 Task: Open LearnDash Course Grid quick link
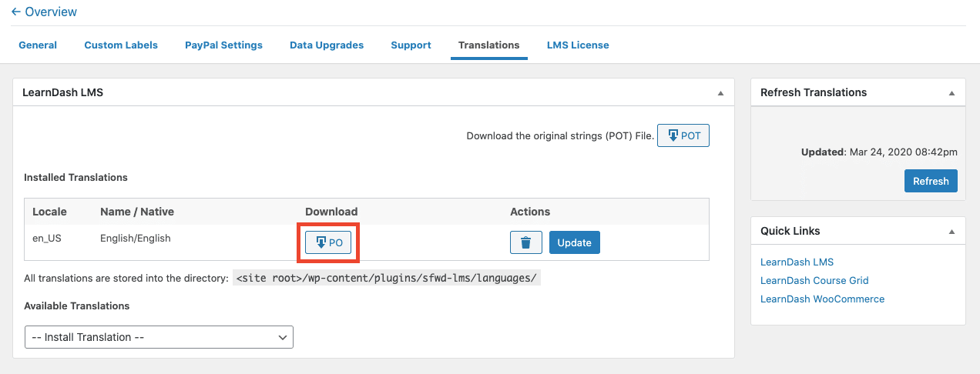(x=814, y=280)
